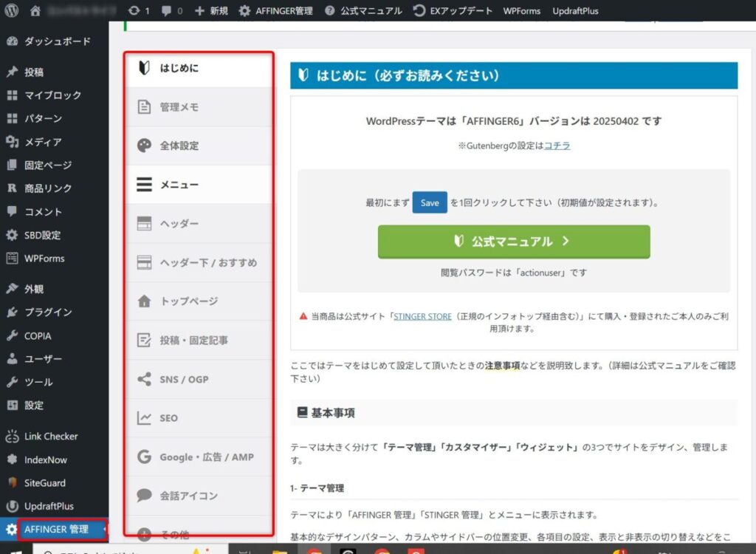The height and width of the screenshot is (554, 756).
Task: Click the blue Save button
Action: 430,202
